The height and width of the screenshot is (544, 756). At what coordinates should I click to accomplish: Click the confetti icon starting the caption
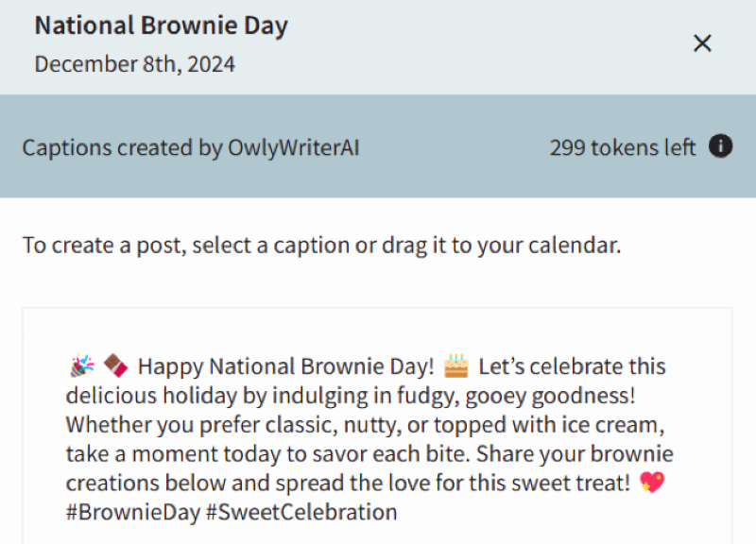(x=81, y=365)
